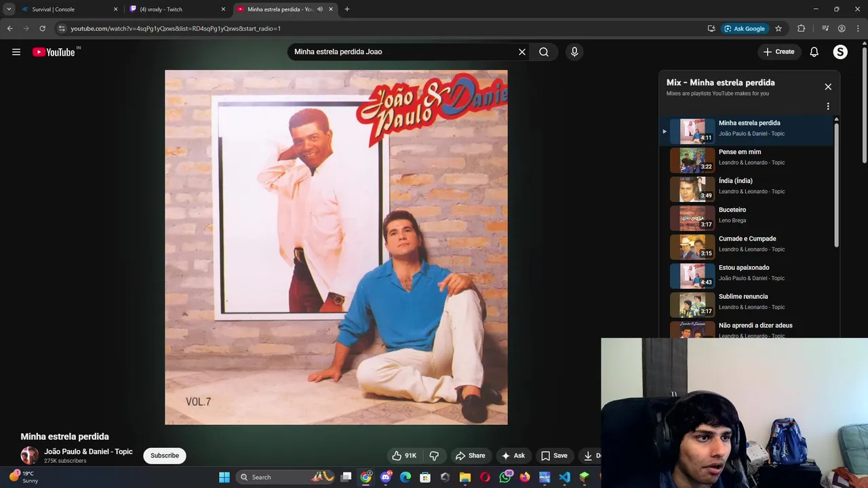Open Mix playlist three-dot options
868x488 pixels.
(x=828, y=106)
